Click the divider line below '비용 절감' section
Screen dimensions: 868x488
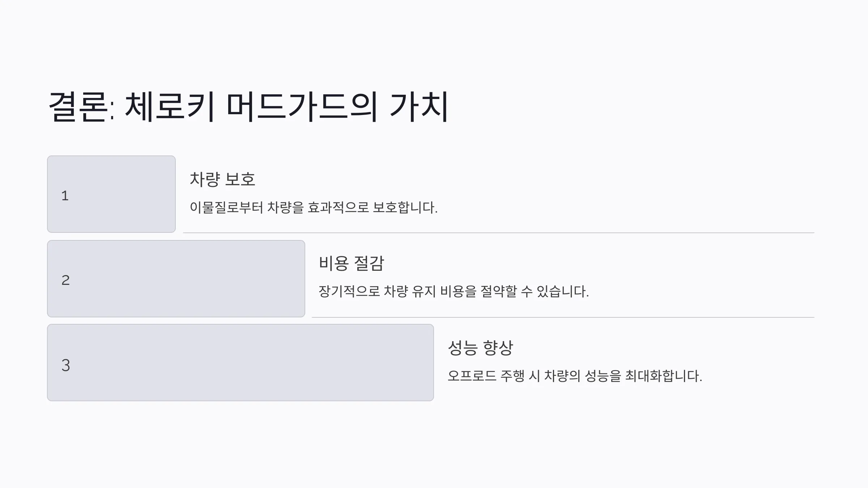click(563, 317)
